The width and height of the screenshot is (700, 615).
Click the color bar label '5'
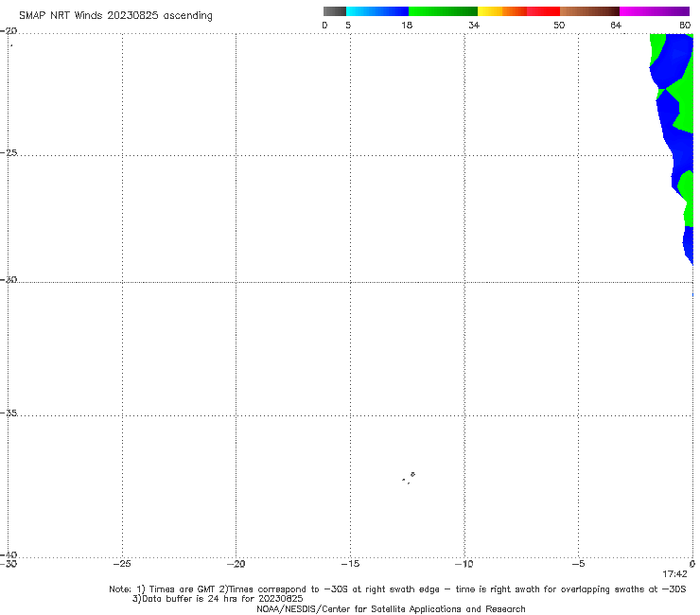pos(348,25)
